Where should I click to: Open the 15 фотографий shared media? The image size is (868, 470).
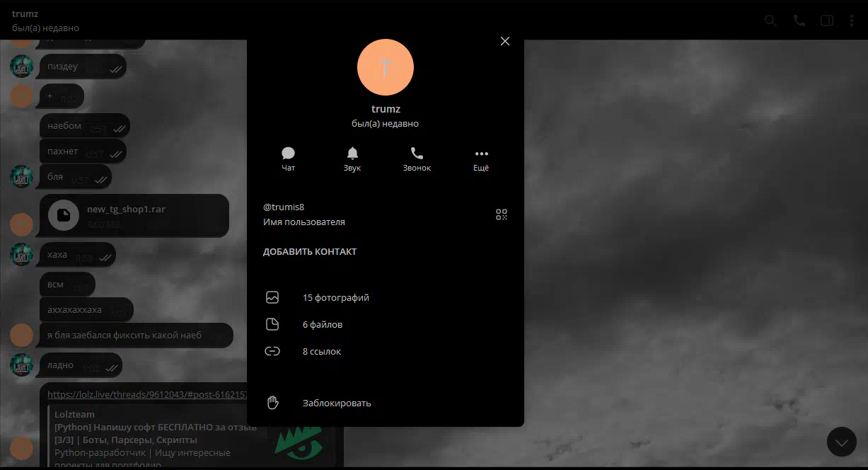pyautogui.click(x=335, y=298)
